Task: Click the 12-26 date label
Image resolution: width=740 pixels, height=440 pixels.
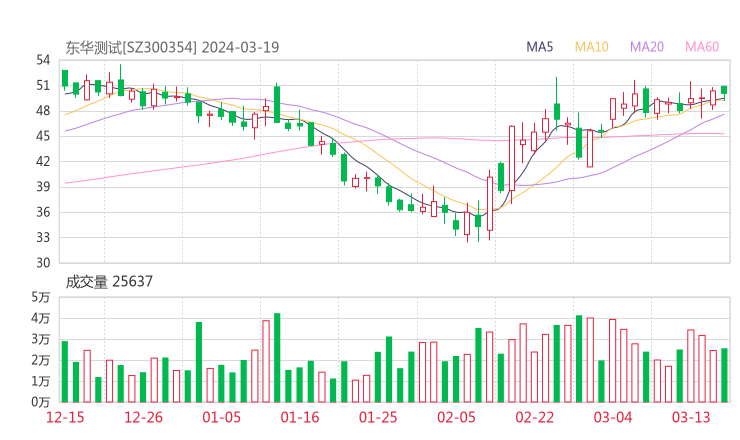Action: [x=143, y=417]
